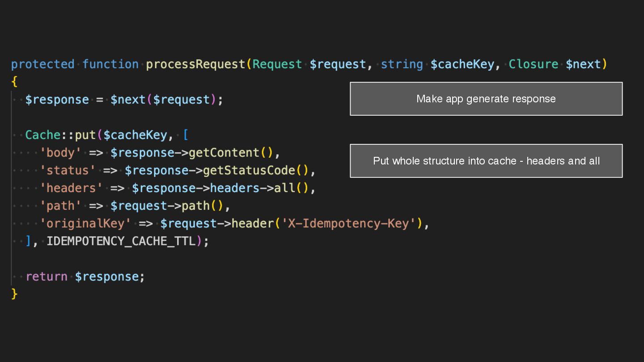Click the getContent method call
644x362 pixels.
click(x=224, y=153)
